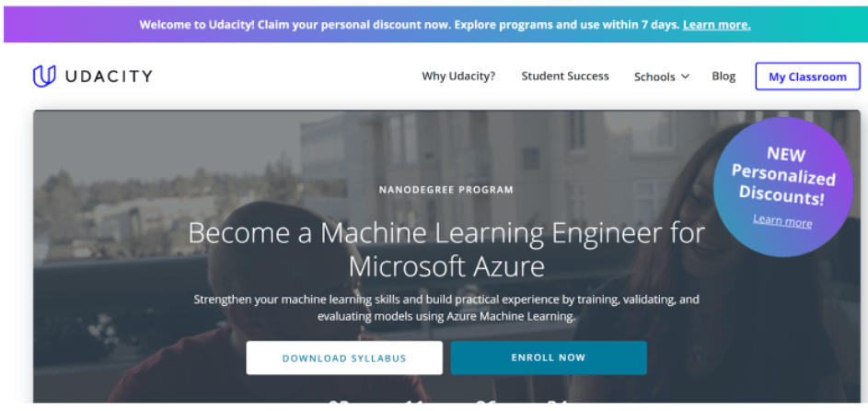868x411 pixels.
Task: Download the syllabus
Action: click(x=344, y=358)
